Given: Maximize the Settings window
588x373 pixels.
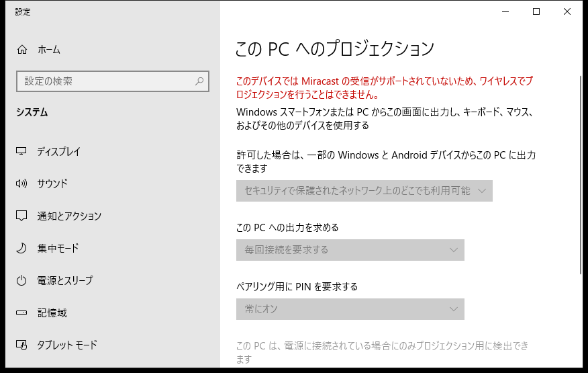Looking at the screenshot, I should (x=536, y=11).
